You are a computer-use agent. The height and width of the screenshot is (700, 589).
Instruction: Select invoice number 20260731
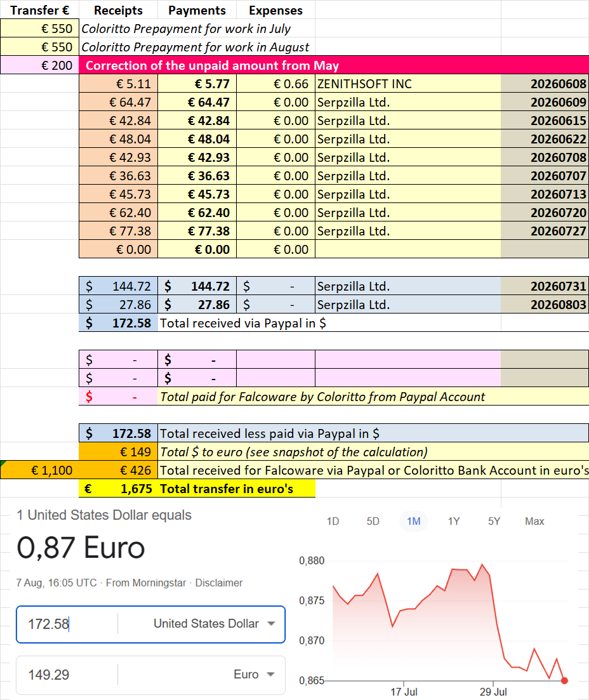pos(545,286)
